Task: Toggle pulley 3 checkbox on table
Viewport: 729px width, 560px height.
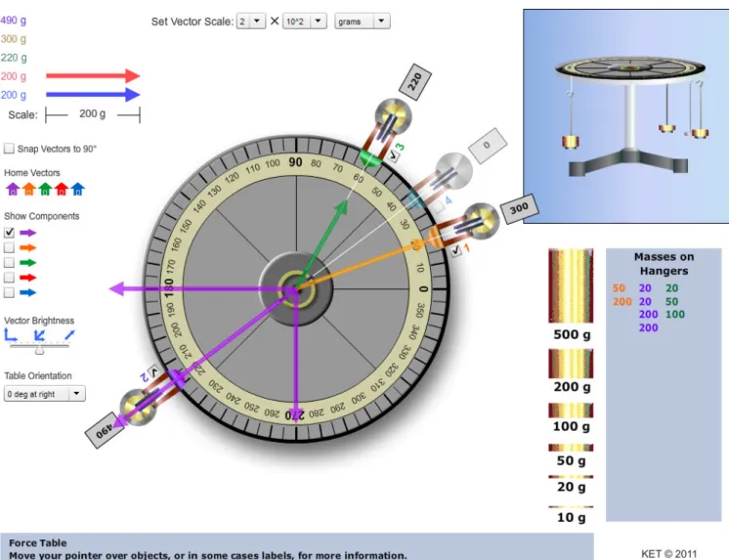Action: [393, 155]
